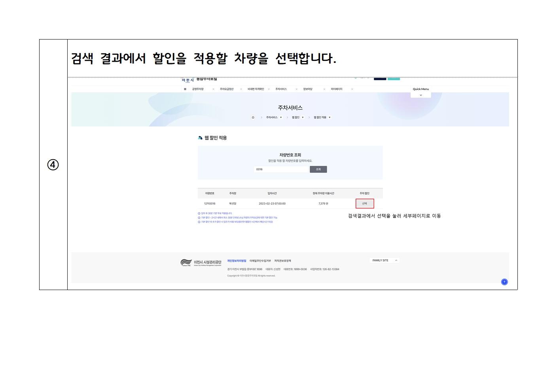This screenshot has width=555, height=392.
Task: Click the 12허0016 vehicle number cell
Action: coord(210,204)
